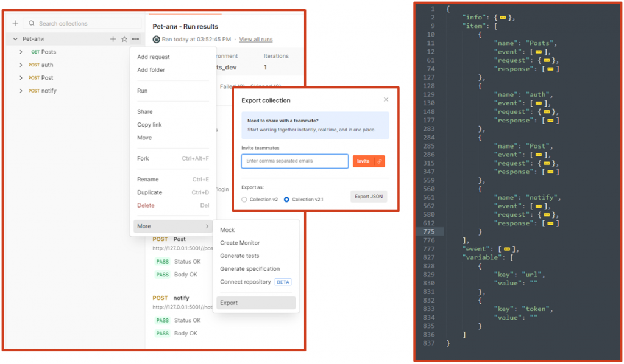
Task: Open the three-dots menu for Pet-апи
Action: pyautogui.click(x=135, y=39)
